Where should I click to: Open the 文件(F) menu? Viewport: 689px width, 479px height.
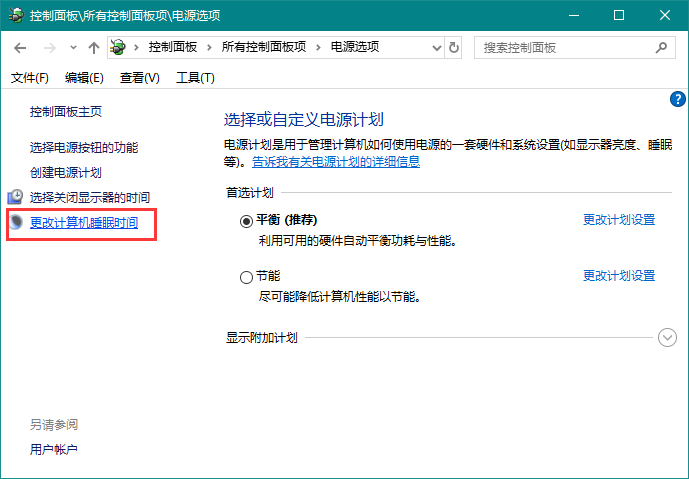point(29,78)
